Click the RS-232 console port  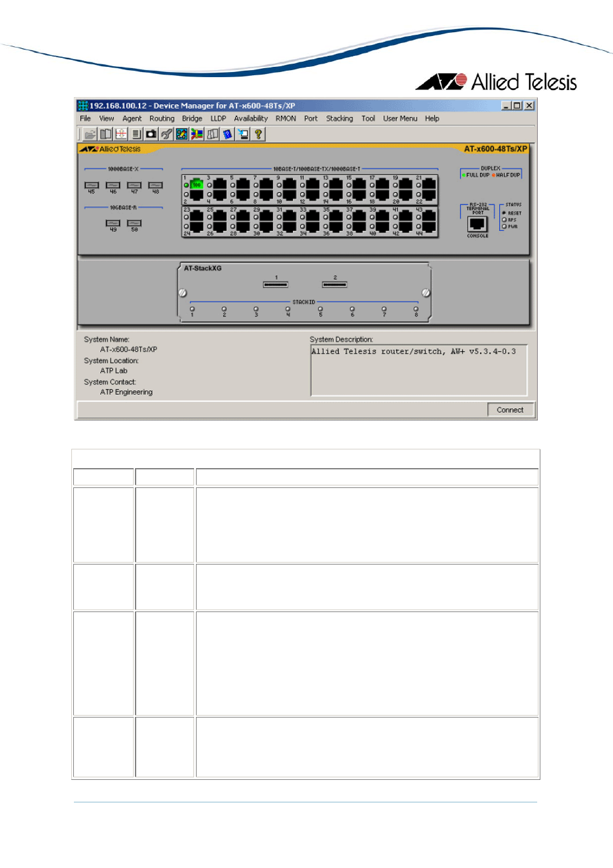[477, 224]
